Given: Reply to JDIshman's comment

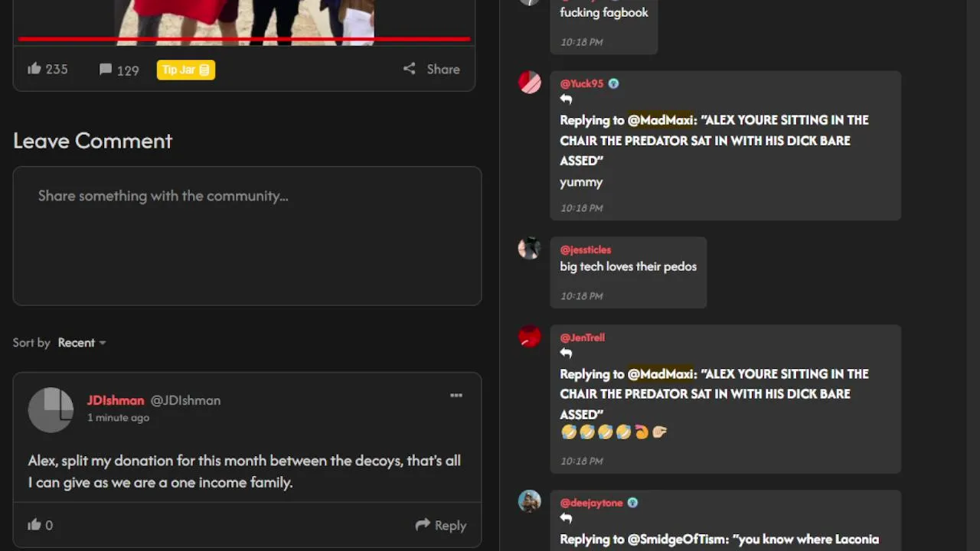Looking at the screenshot, I should [441, 525].
